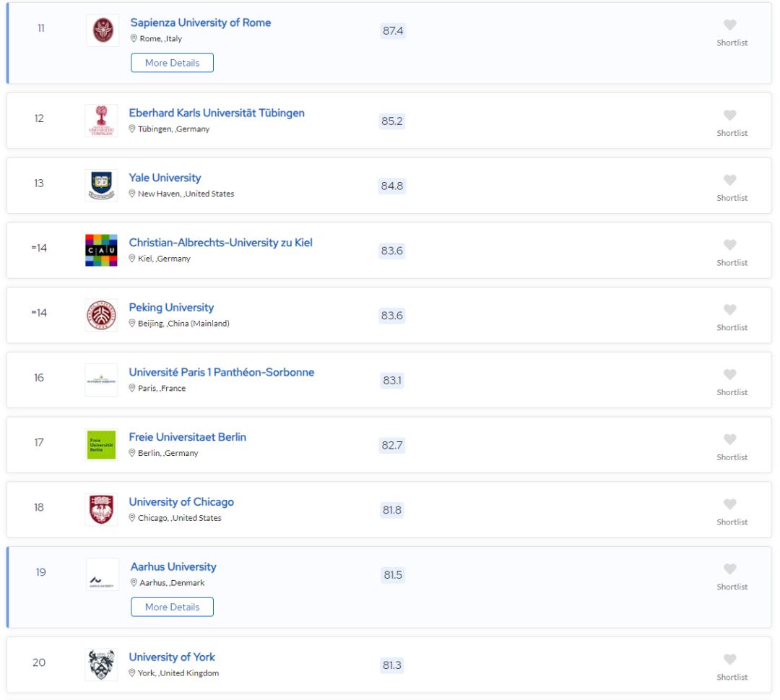This screenshot has width=780, height=700.
Task: Click the Sapienza University of Rome logo
Action: 100,30
